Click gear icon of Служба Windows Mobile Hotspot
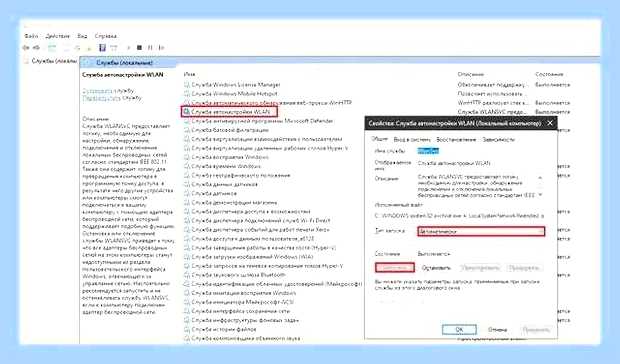This screenshot has width=620, height=364. coord(187,94)
